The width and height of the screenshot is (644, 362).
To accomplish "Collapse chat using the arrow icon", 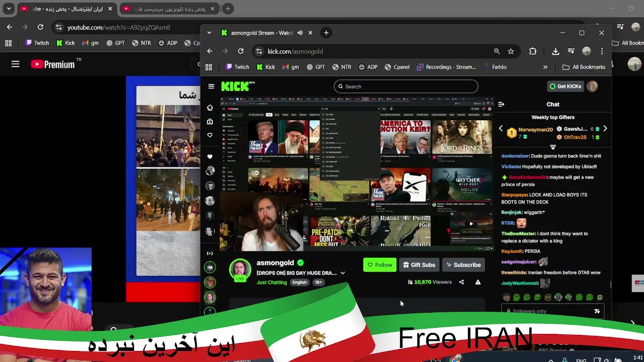I will [x=501, y=104].
